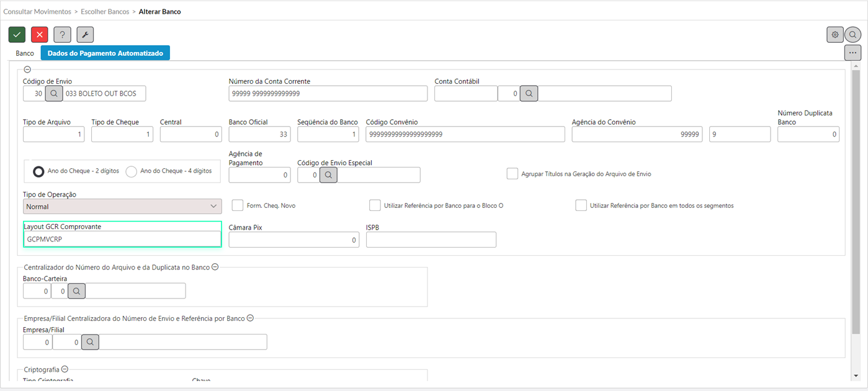Focus the Código de Envio number field

(x=34, y=93)
